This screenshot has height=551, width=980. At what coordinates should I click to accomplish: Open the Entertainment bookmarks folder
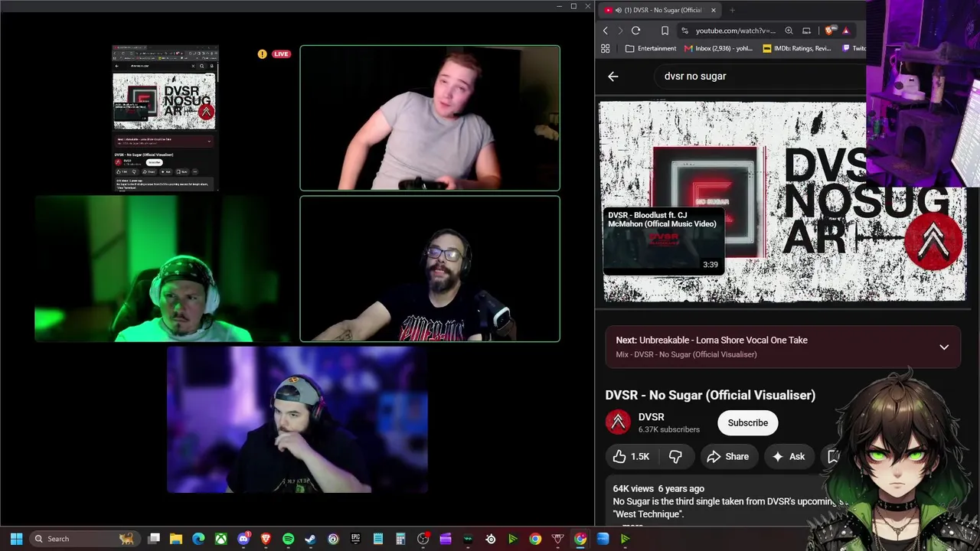click(651, 48)
